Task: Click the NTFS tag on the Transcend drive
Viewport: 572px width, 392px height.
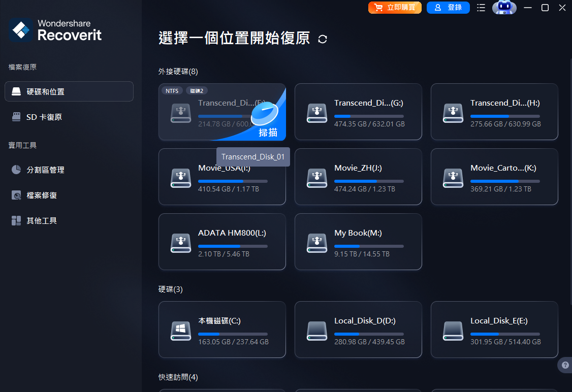Action: click(172, 91)
